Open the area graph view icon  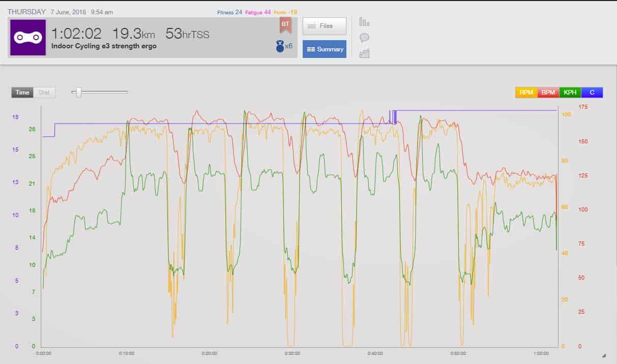[x=364, y=53]
